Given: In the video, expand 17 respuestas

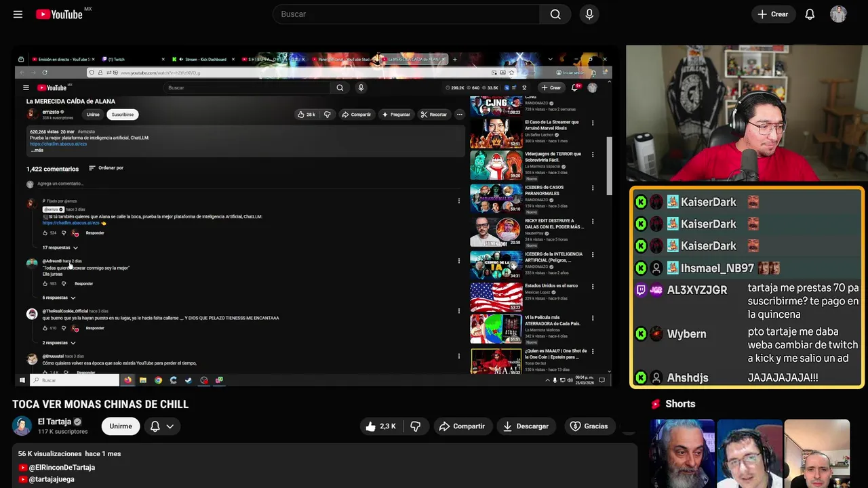Looking at the screenshot, I should pos(60,247).
